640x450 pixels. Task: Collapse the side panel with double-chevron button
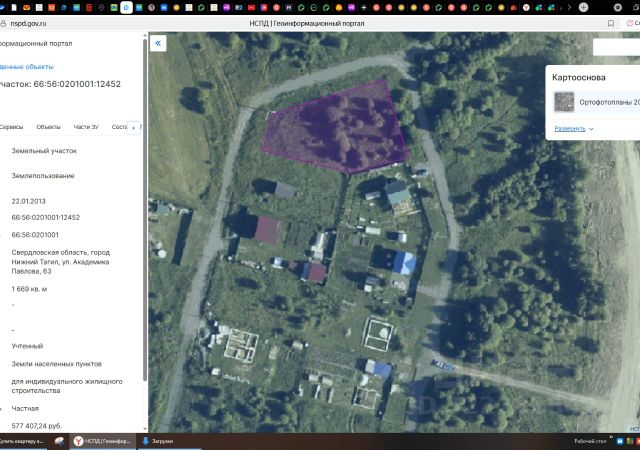click(158, 43)
